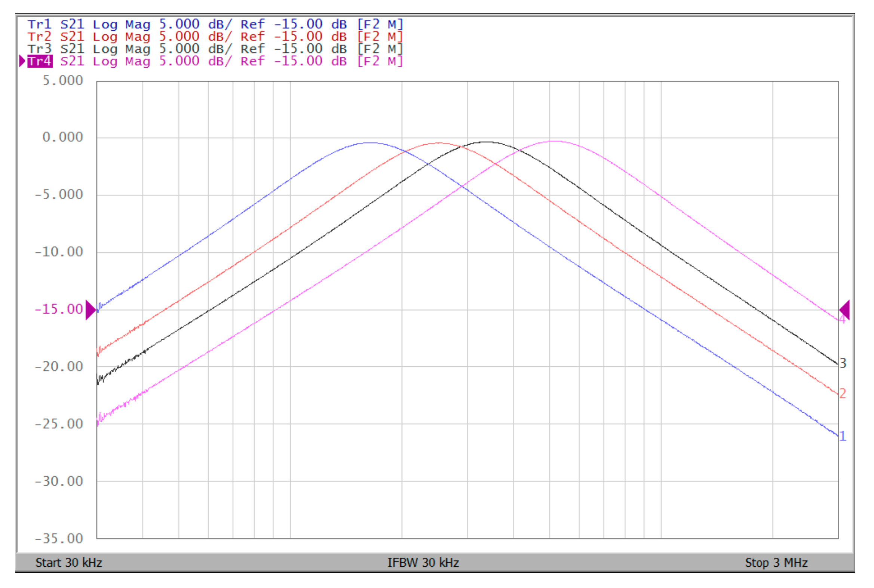The width and height of the screenshot is (874, 588).
Task: Click the IFBW 30 kHz status label
Action: (x=423, y=563)
